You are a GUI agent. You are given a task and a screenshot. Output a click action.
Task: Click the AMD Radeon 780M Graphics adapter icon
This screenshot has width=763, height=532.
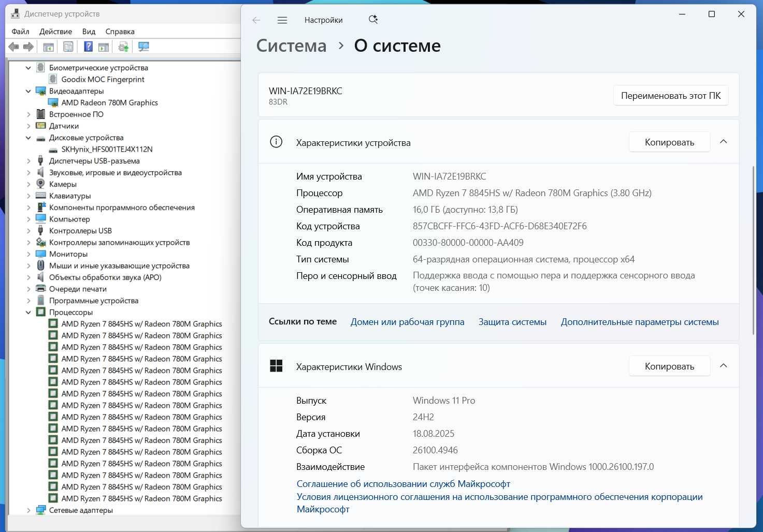tap(53, 102)
